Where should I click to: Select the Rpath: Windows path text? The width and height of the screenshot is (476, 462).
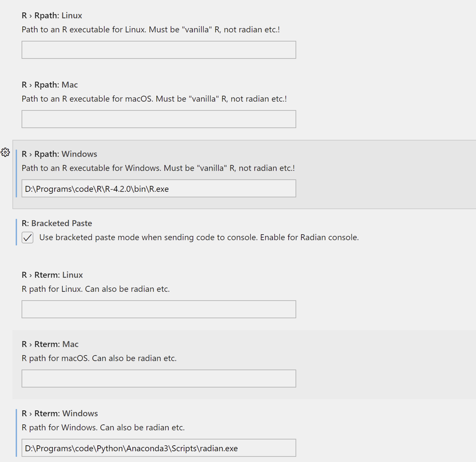(159, 188)
